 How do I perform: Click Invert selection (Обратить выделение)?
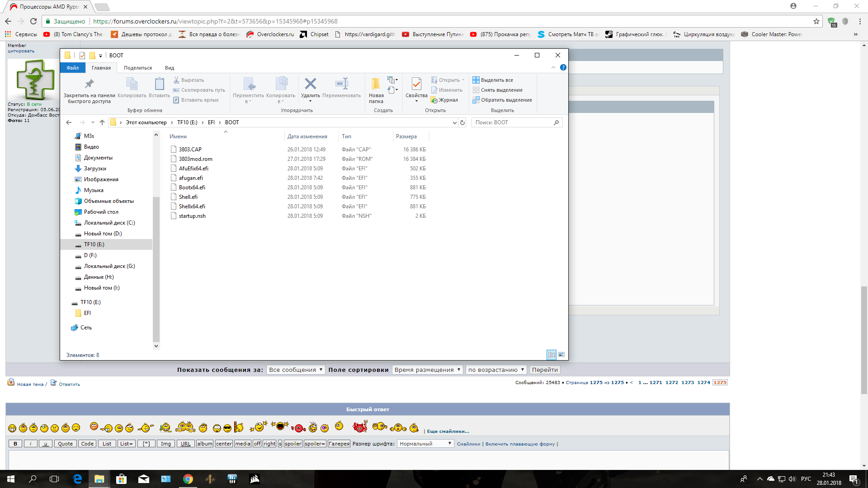tap(506, 100)
